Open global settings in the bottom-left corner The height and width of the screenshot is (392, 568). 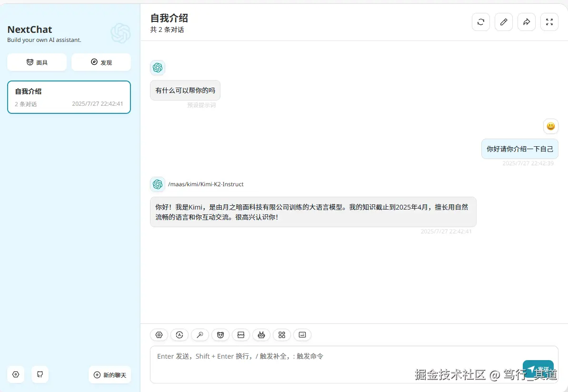(x=15, y=374)
